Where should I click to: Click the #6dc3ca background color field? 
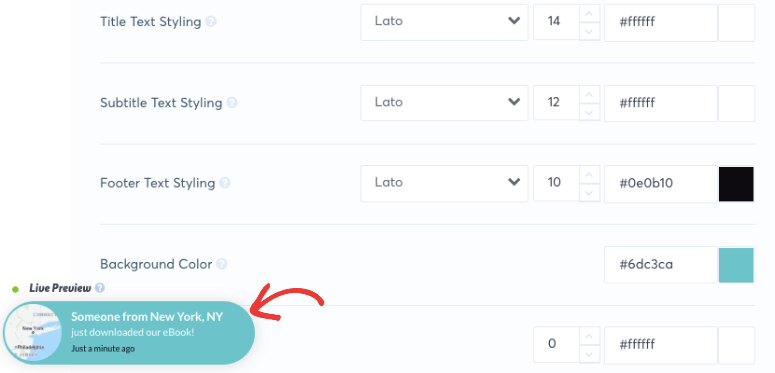[661, 264]
